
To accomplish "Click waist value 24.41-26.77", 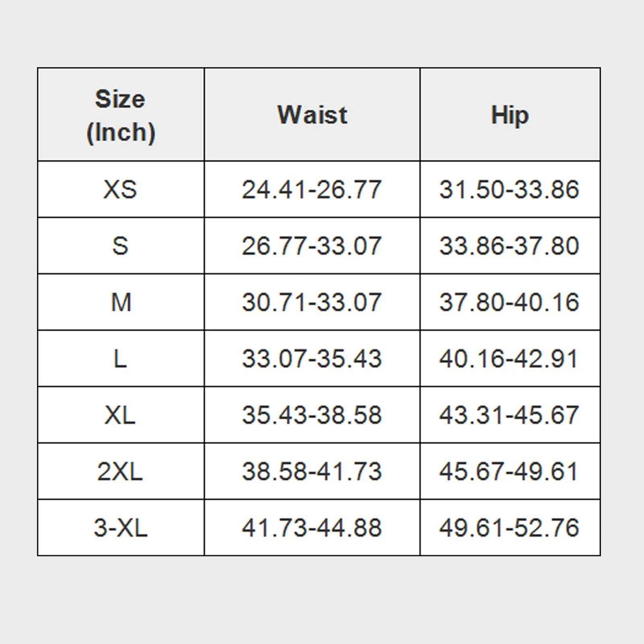I will pyautogui.click(x=312, y=189).
